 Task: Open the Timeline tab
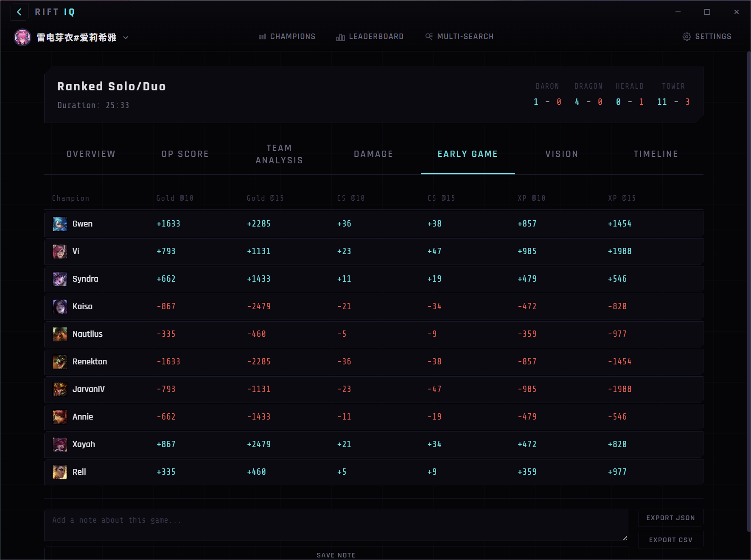[656, 154]
